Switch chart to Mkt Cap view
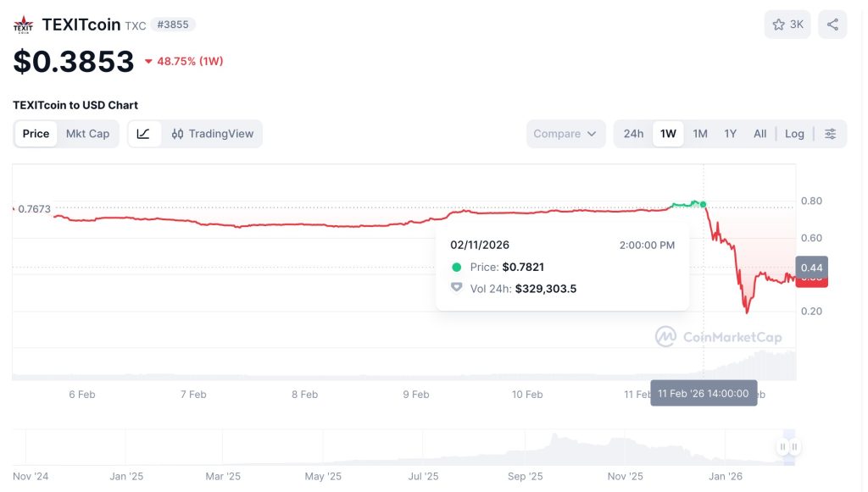The image size is (868, 492). click(x=88, y=134)
